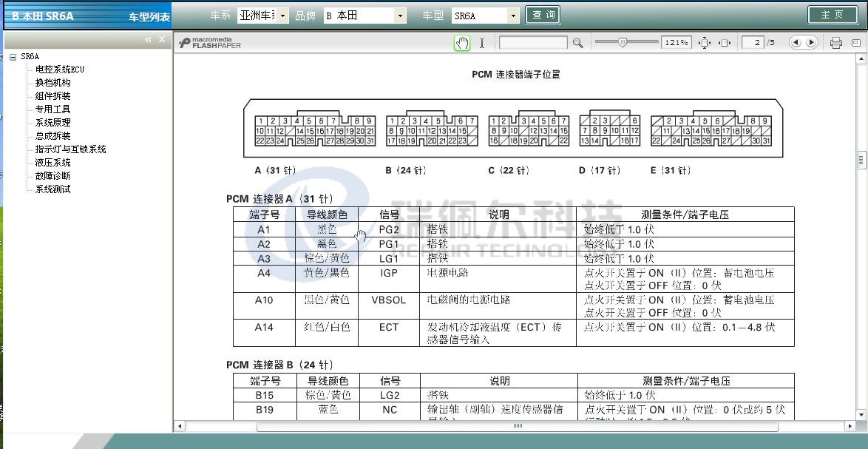Click the fit-to-width zoom icon
The height and width of the screenshot is (449, 868).
[725, 43]
